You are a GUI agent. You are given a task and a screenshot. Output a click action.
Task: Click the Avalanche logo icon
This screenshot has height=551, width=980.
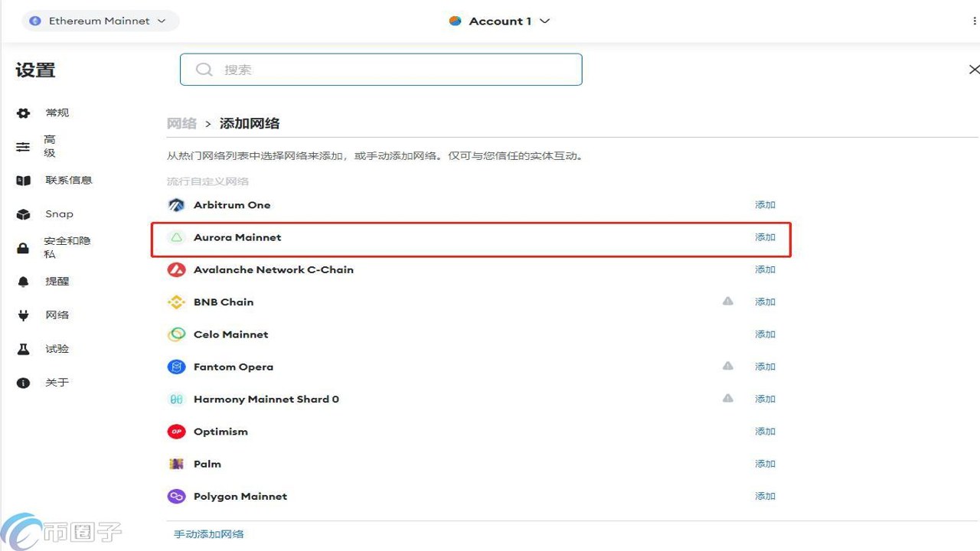tap(176, 269)
